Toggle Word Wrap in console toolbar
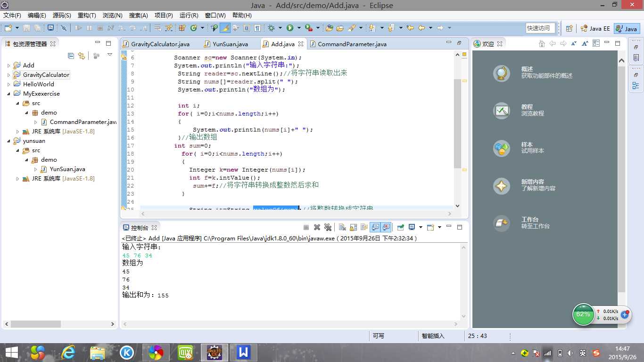The width and height of the screenshot is (644, 362). click(364, 227)
